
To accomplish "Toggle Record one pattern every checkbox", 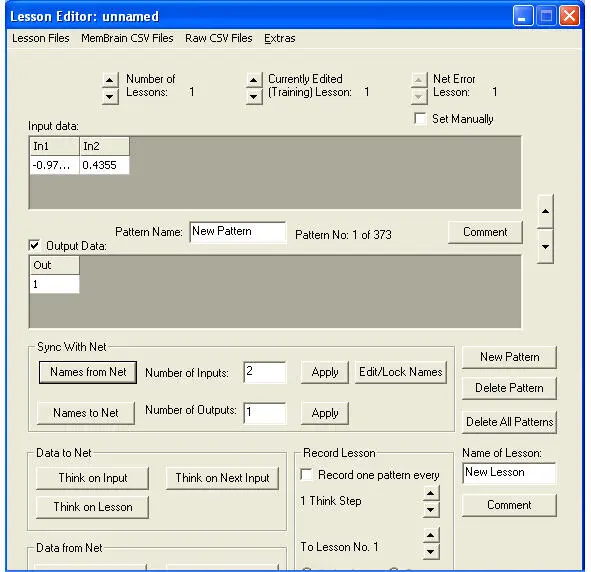I will click(x=306, y=474).
